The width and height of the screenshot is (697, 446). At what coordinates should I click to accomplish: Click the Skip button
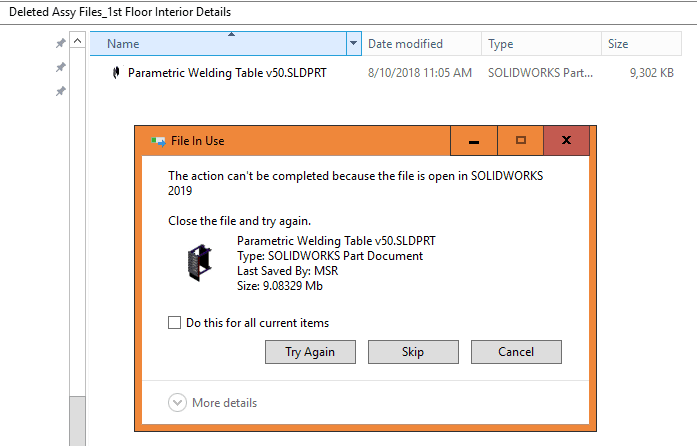coord(413,352)
